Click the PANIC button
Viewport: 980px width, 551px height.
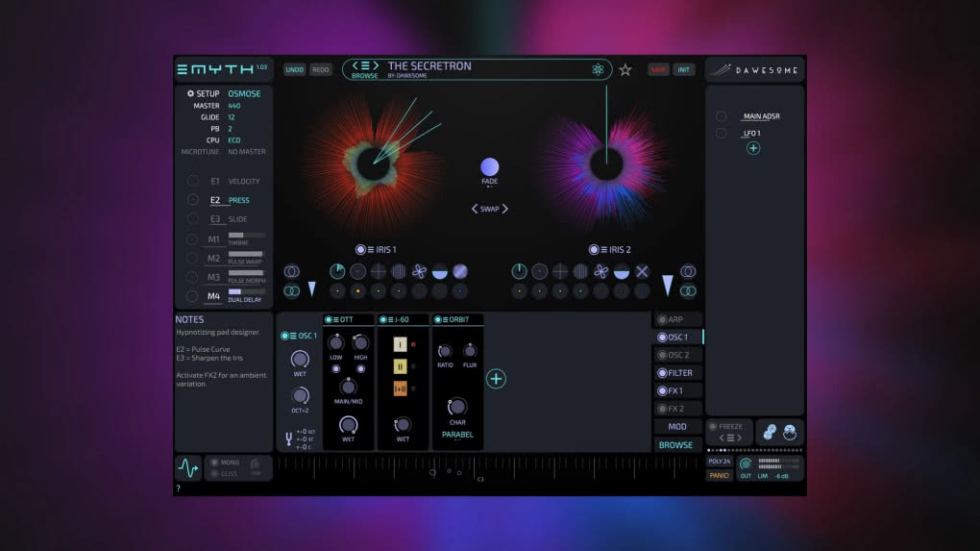click(720, 475)
